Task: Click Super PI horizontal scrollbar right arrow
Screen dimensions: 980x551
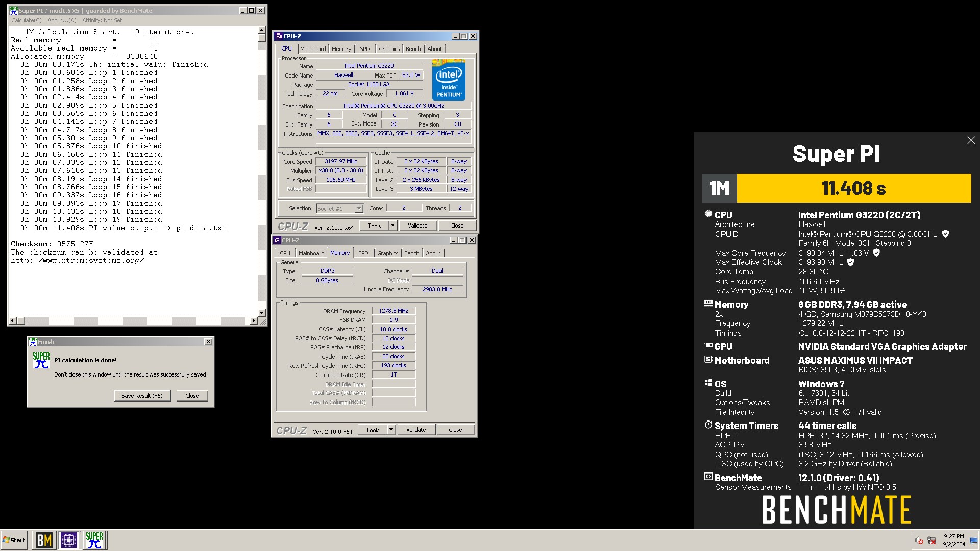Action: [254, 320]
